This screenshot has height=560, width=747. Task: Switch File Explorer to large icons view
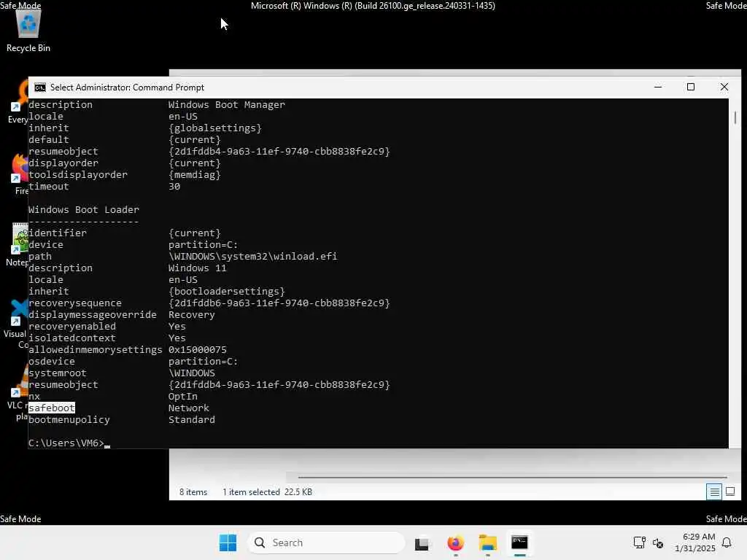click(x=730, y=492)
